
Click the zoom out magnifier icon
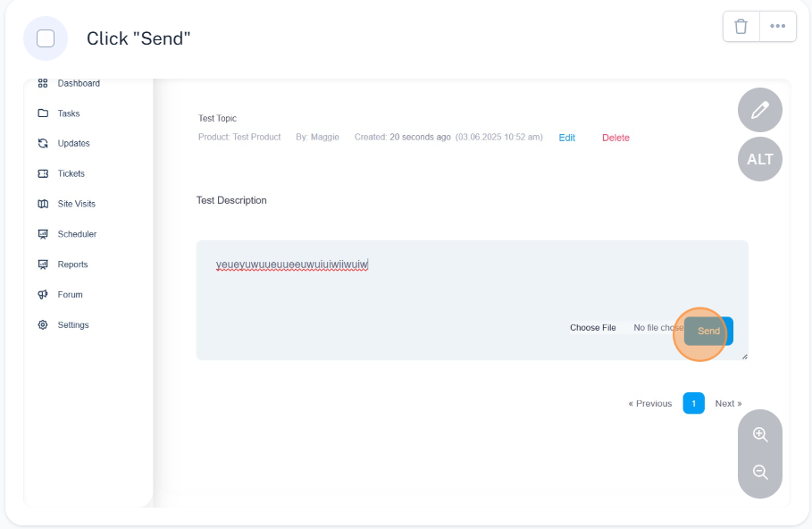[x=760, y=472]
